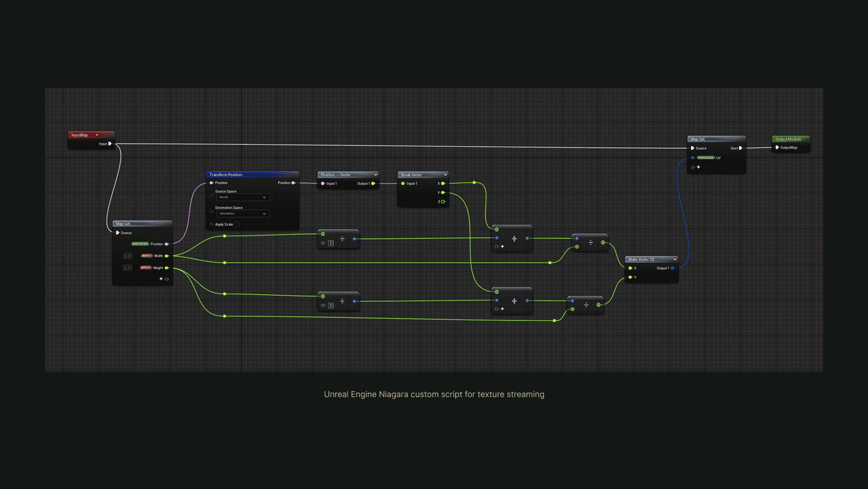
Task: Click Output 1 pin on Make Vector 2D
Action: click(x=673, y=268)
